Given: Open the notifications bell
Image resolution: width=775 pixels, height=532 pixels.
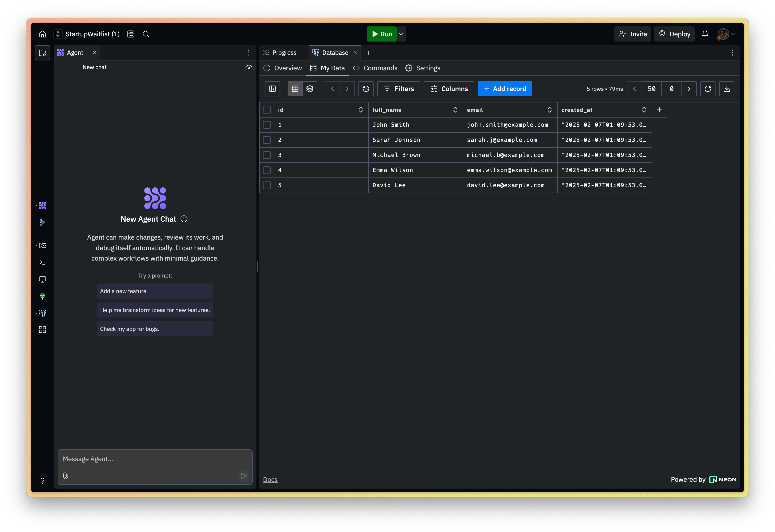Looking at the screenshot, I should pyautogui.click(x=705, y=34).
